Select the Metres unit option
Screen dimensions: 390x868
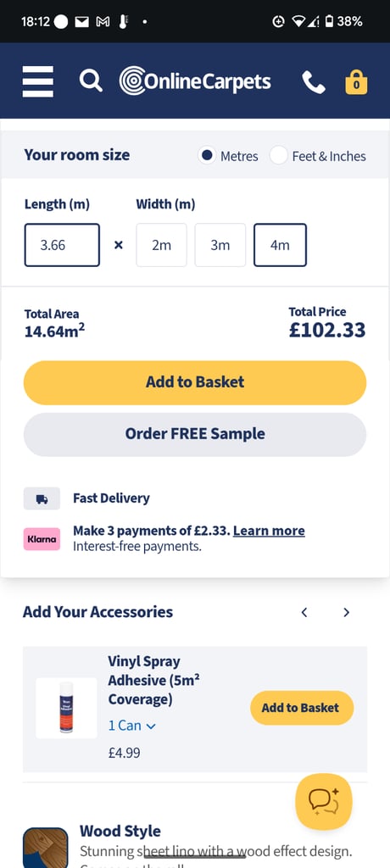pyautogui.click(x=228, y=156)
